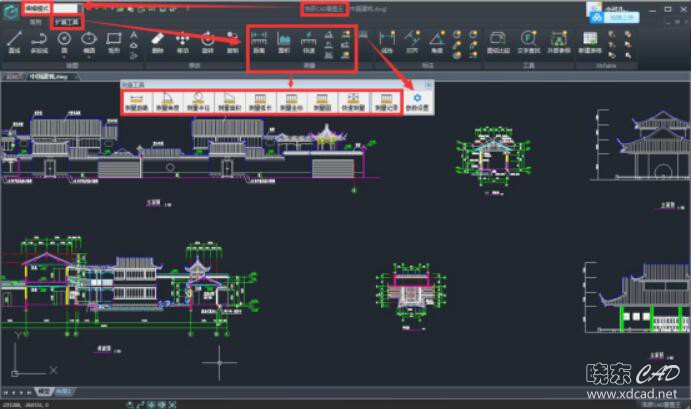Select the Move (移动) tool
This screenshot has height=409, width=692.
click(x=182, y=42)
